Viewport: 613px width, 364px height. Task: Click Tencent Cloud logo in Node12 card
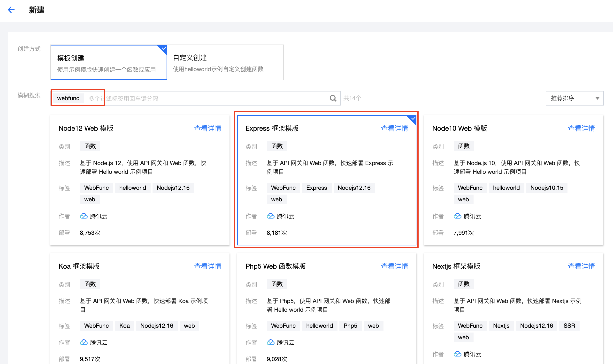coord(84,216)
